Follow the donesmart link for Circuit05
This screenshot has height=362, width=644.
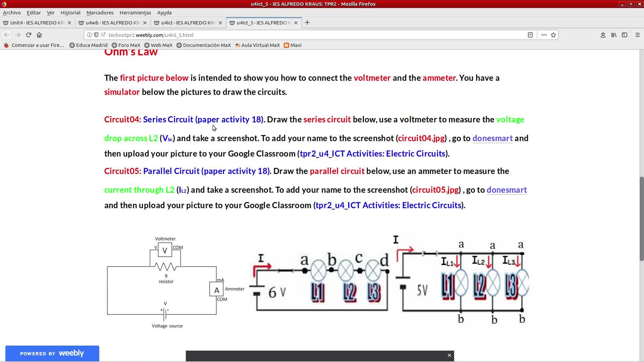tap(506, 190)
